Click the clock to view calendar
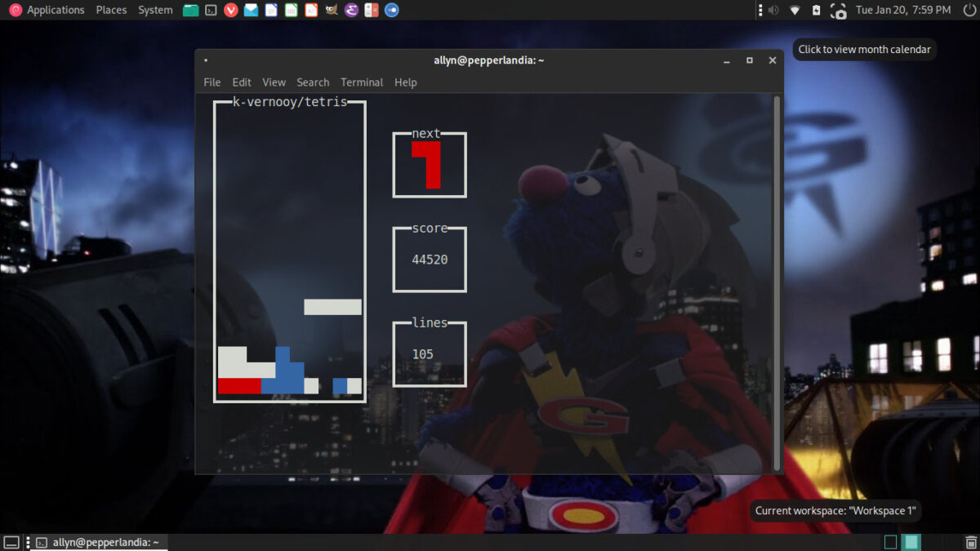 coord(902,11)
